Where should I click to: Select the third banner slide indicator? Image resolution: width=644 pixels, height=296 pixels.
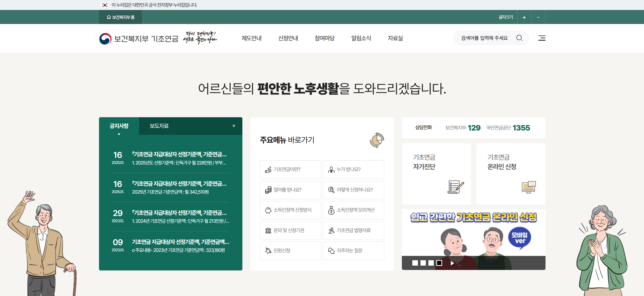tap(431, 263)
